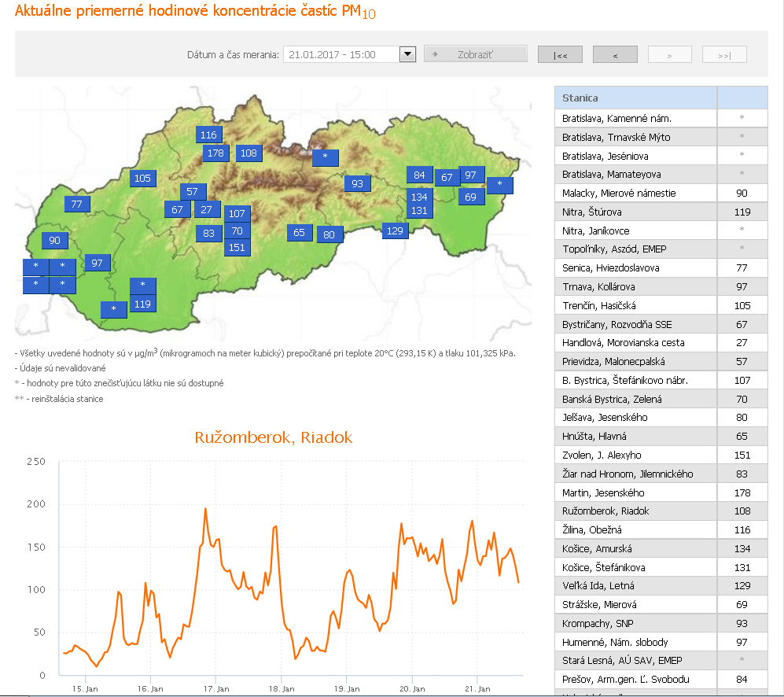Click the Zvolen marker showing 151

(237, 247)
